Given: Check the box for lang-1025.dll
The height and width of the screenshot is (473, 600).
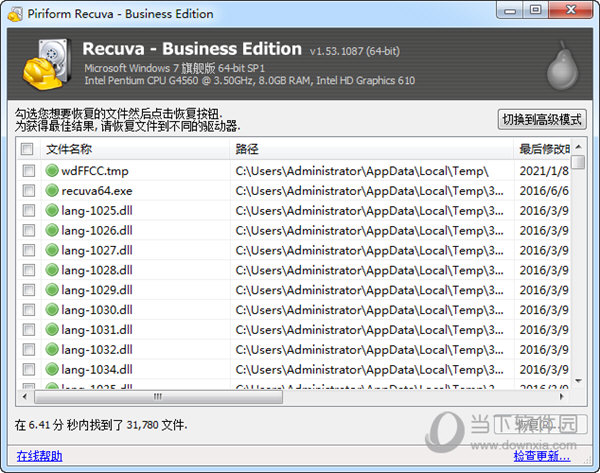Looking at the screenshot, I should 29,210.
